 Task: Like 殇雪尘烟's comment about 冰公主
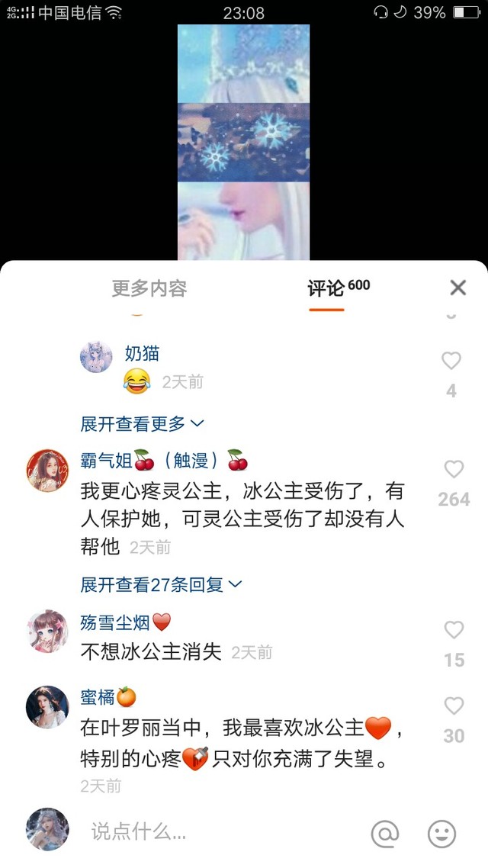[454, 630]
